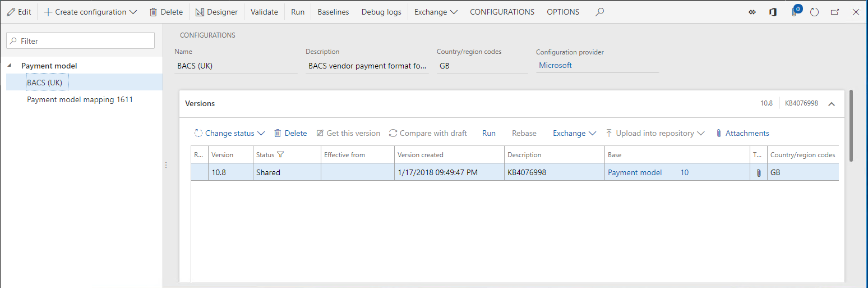Select Payment model mapping 1611
The width and height of the screenshot is (868, 288).
[x=80, y=99]
